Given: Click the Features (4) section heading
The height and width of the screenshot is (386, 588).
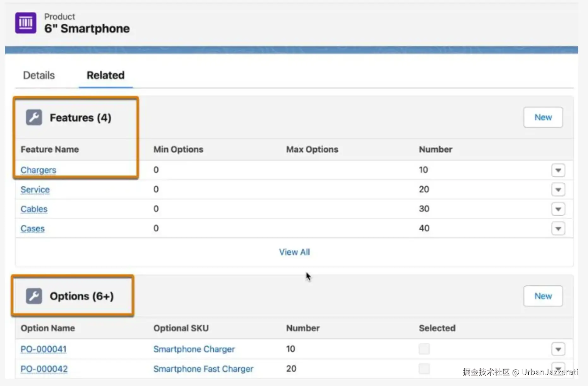Looking at the screenshot, I should tap(80, 118).
